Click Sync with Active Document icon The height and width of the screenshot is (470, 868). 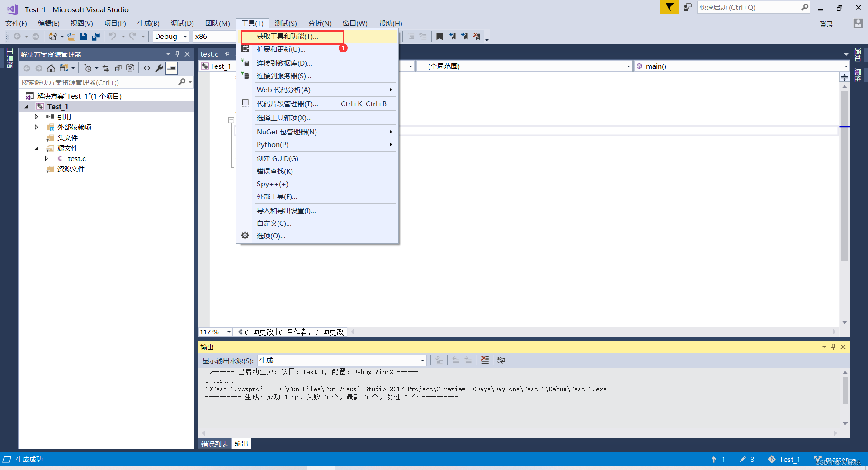(106, 68)
